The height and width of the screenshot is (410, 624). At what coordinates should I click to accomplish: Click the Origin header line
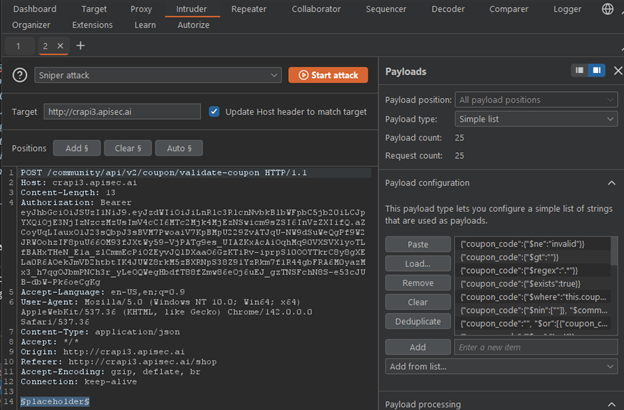[103, 352]
